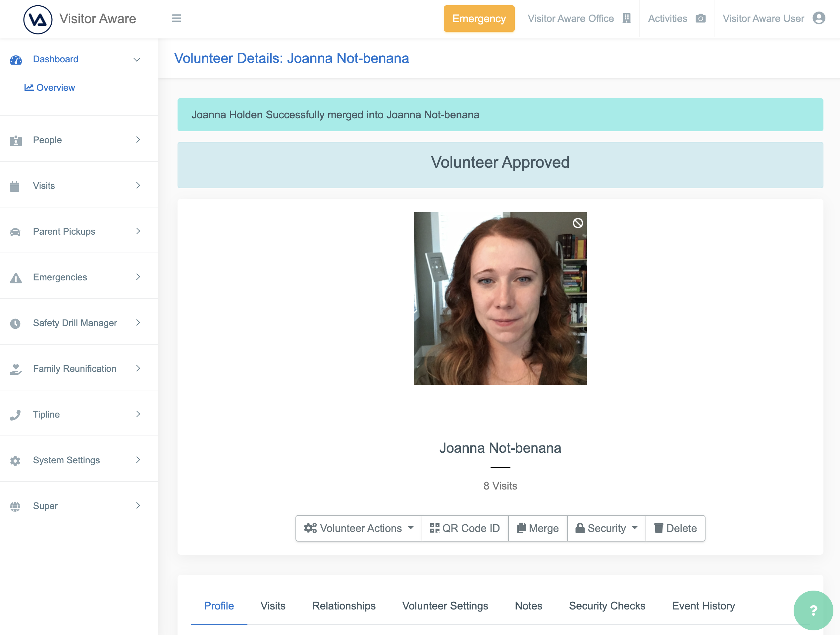Collapse the Dashboard menu chevron
The image size is (840, 635).
(x=137, y=60)
